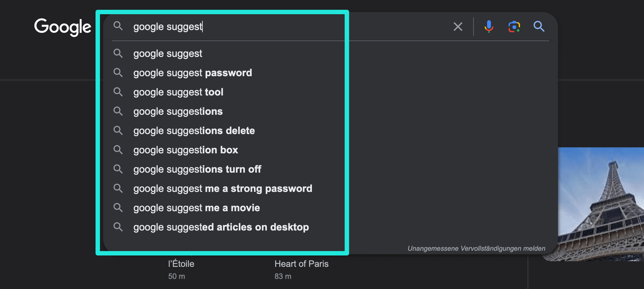
Task: Open Google Lens image search icon
Action: (x=514, y=27)
